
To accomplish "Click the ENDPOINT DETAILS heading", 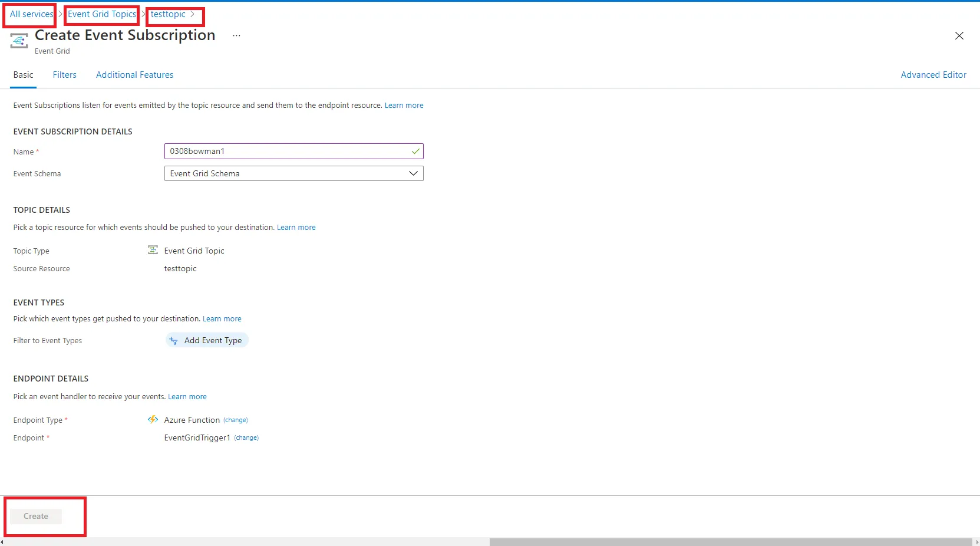I will (x=51, y=379).
